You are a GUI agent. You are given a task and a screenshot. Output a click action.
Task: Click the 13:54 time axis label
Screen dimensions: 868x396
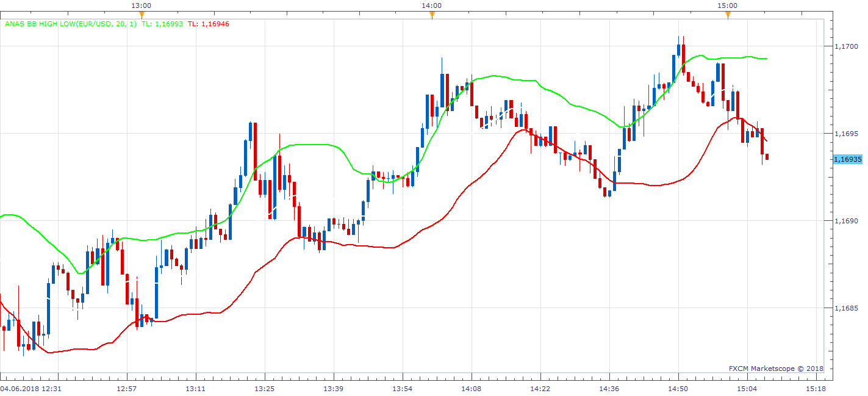coord(403,388)
